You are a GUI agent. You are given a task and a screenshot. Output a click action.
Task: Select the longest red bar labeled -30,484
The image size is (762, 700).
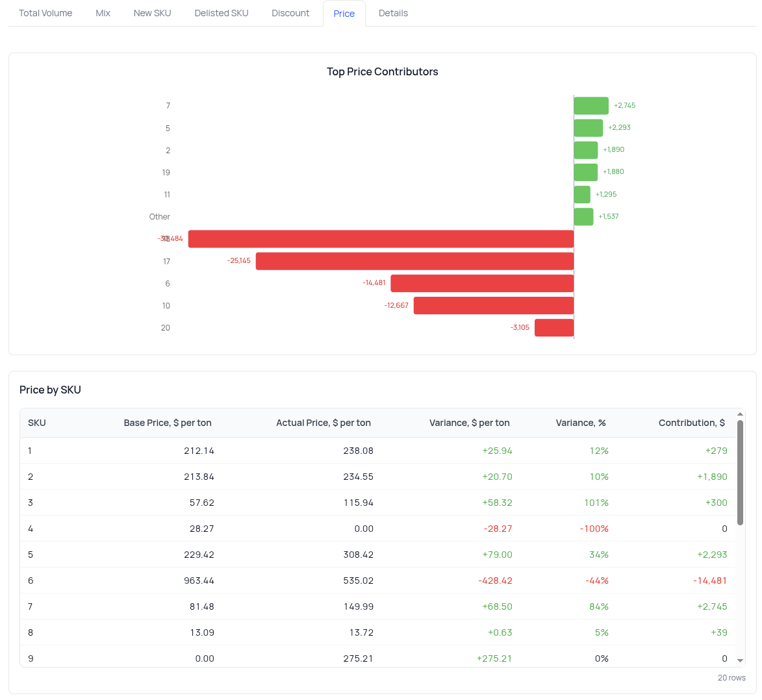[381, 239]
